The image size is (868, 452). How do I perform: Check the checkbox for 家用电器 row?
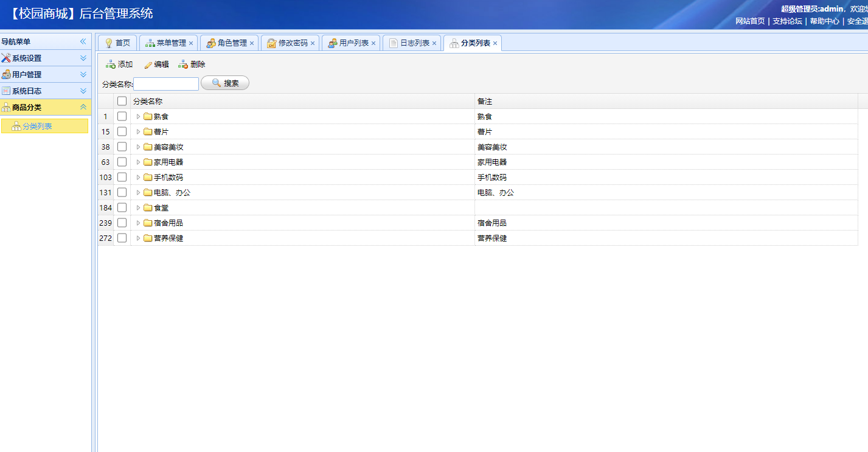122,162
